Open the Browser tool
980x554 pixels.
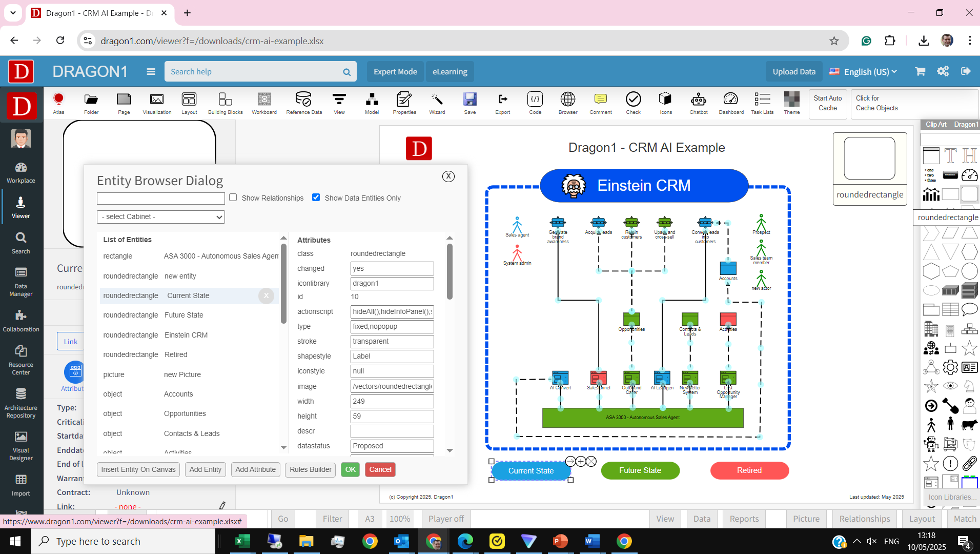(x=568, y=103)
